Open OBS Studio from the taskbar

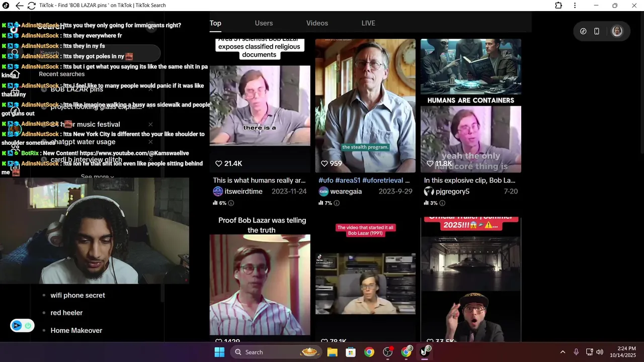click(x=388, y=352)
